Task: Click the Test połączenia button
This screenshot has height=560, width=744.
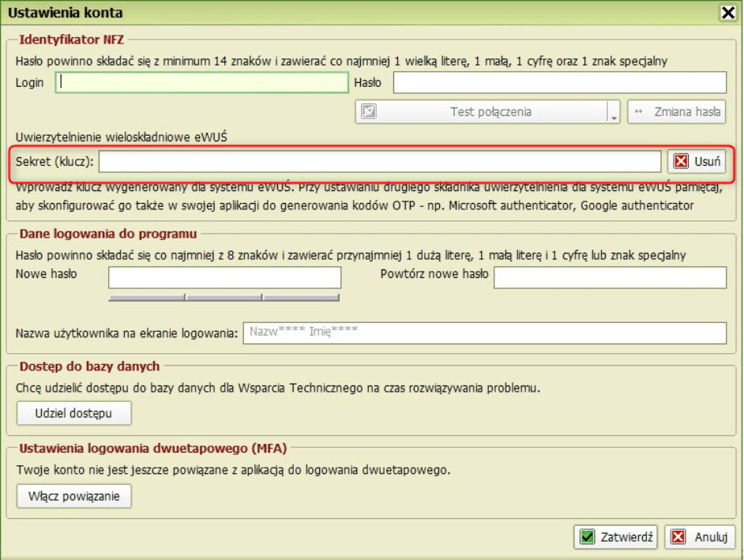Action: click(482, 112)
